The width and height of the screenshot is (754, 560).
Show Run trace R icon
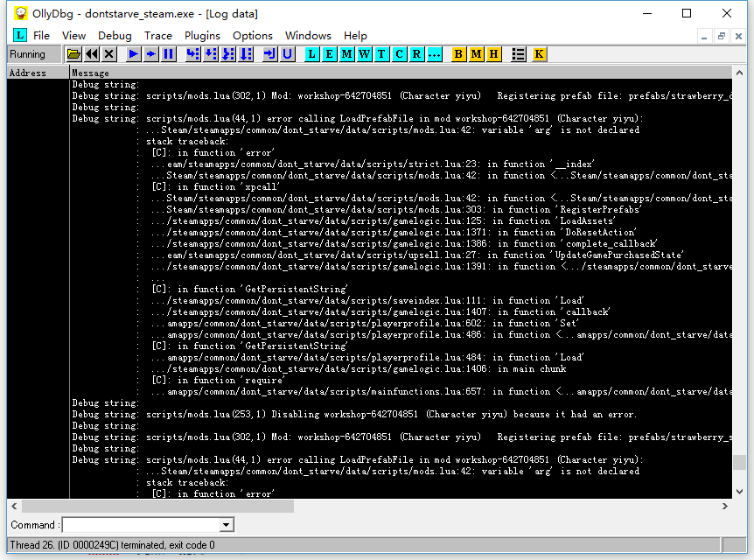click(416, 54)
